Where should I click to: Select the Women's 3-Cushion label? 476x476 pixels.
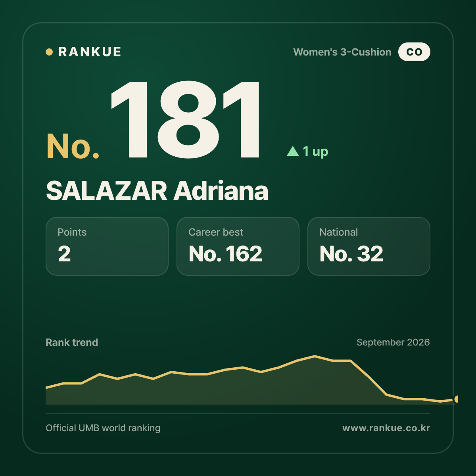pyautogui.click(x=342, y=52)
